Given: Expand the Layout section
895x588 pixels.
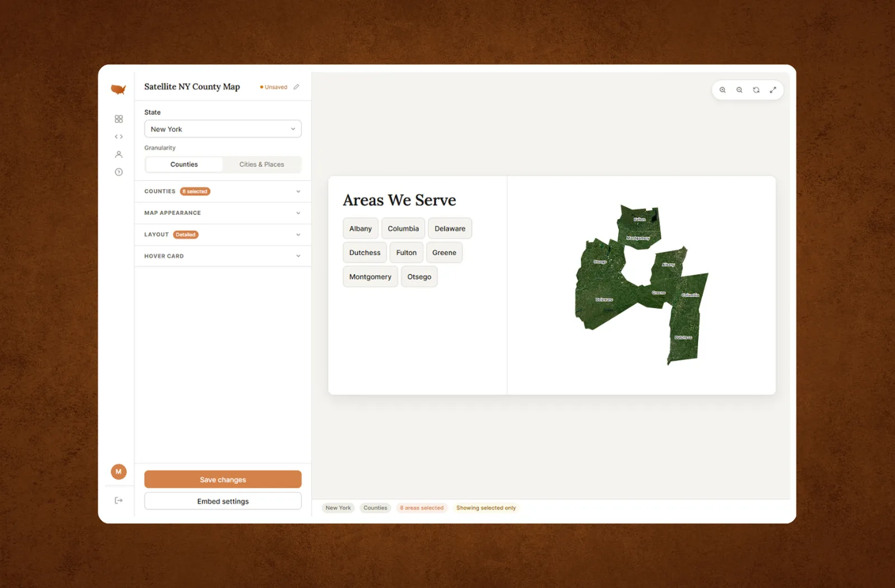Looking at the screenshot, I should pos(223,235).
